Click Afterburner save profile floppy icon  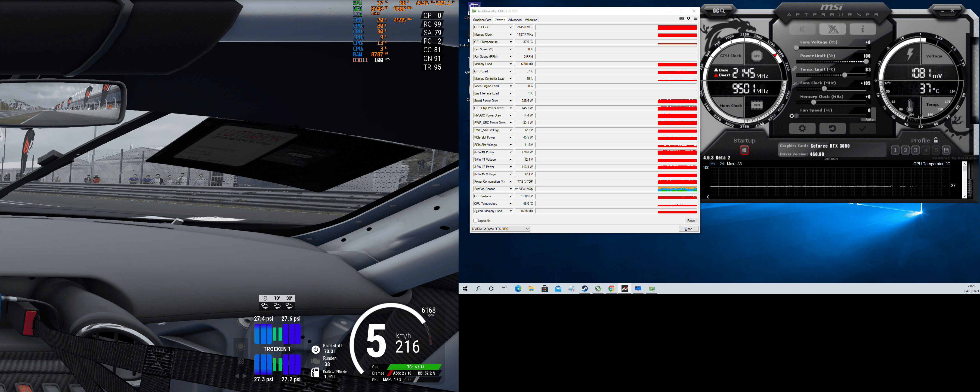(946, 150)
